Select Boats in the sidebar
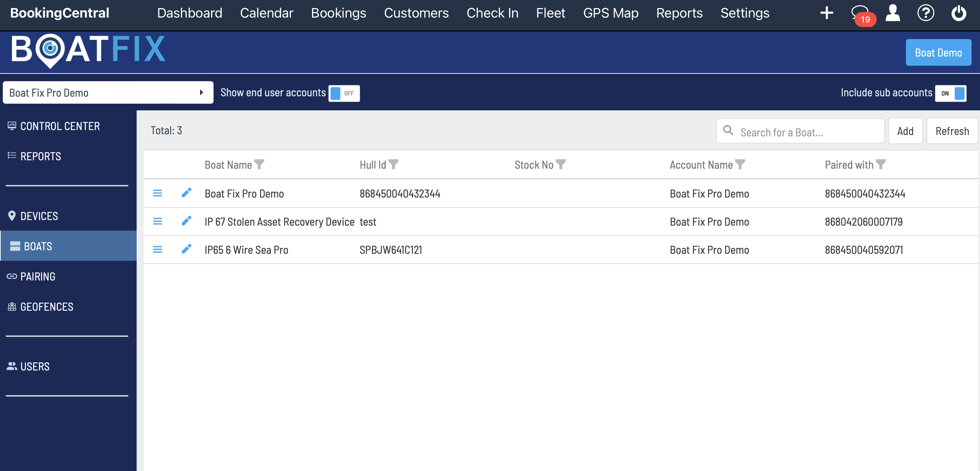 [x=68, y=246]
